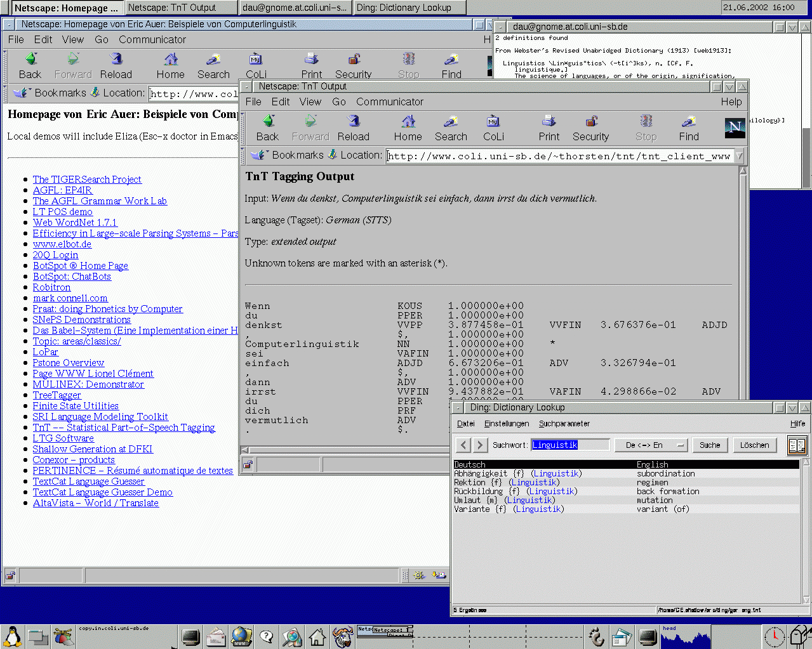This screenshot has width=812, height=649.
Task: Switch to 'Netscape: TnT Output' task tab at top
Action: point(181,8)
